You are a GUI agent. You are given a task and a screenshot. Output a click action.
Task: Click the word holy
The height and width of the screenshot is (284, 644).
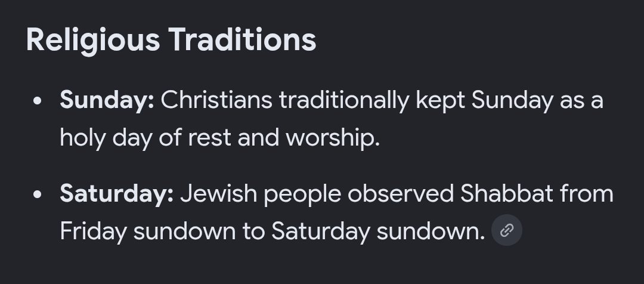tap(82, 138)
